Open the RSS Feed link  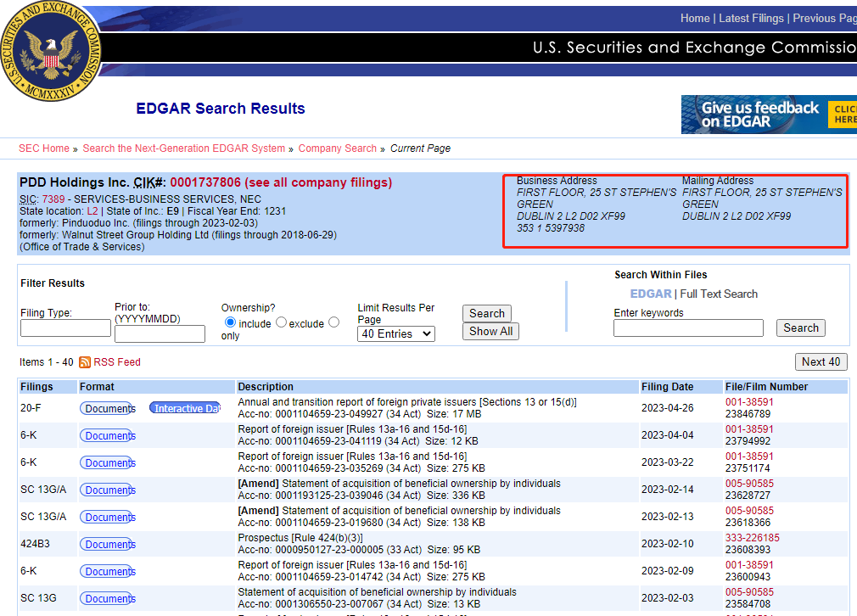[x=117, y=362]
